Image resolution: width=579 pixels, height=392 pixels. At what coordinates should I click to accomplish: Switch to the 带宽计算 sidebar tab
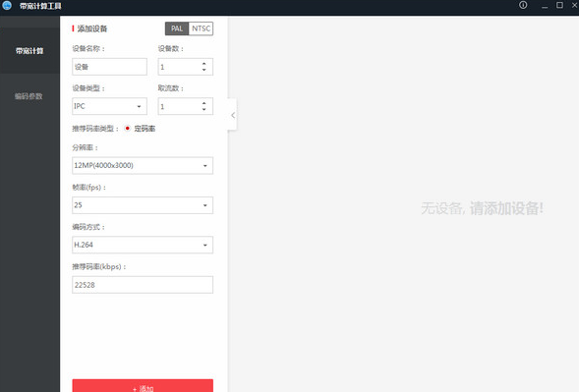(29, 50)
